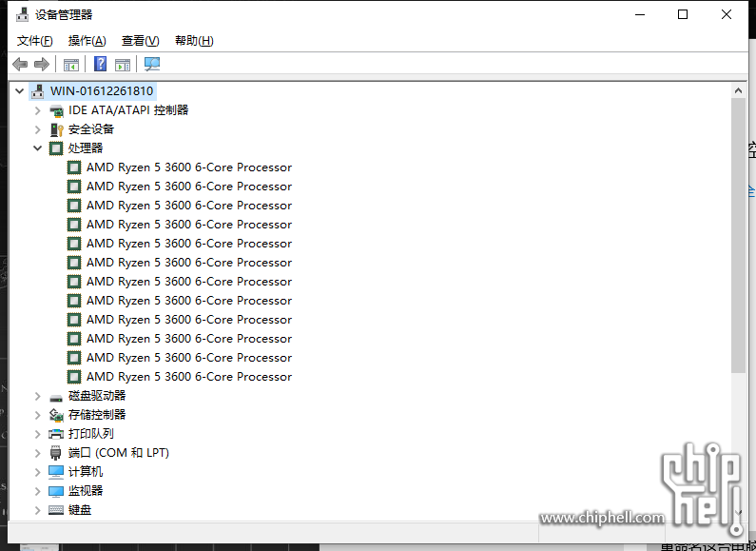
Task: Expand the 计算机 node
Action: 38,472
